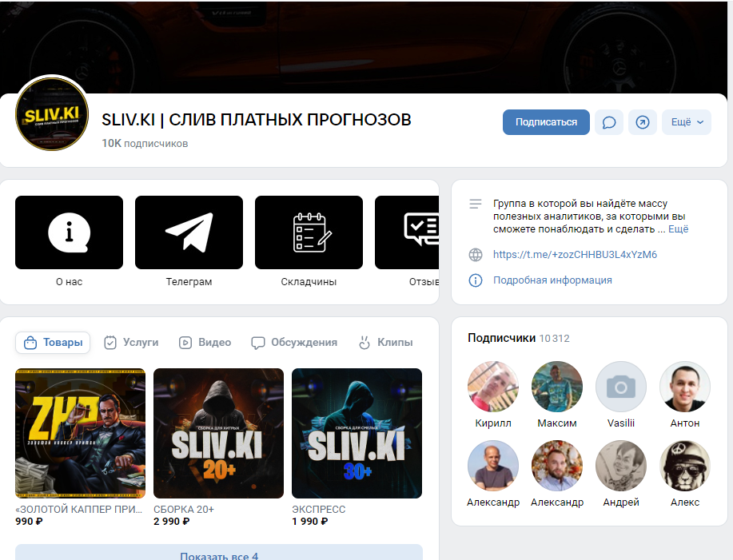Open Vasilii's camera placeholder avatar
The height and width of the screenshot is (560, 733).
tap(621, 387)
